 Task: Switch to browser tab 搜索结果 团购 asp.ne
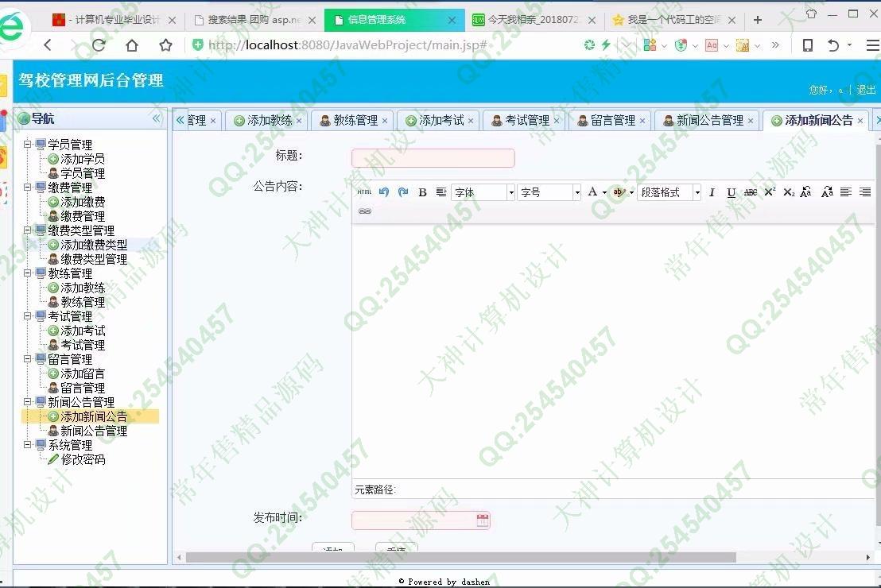(254, 20)
